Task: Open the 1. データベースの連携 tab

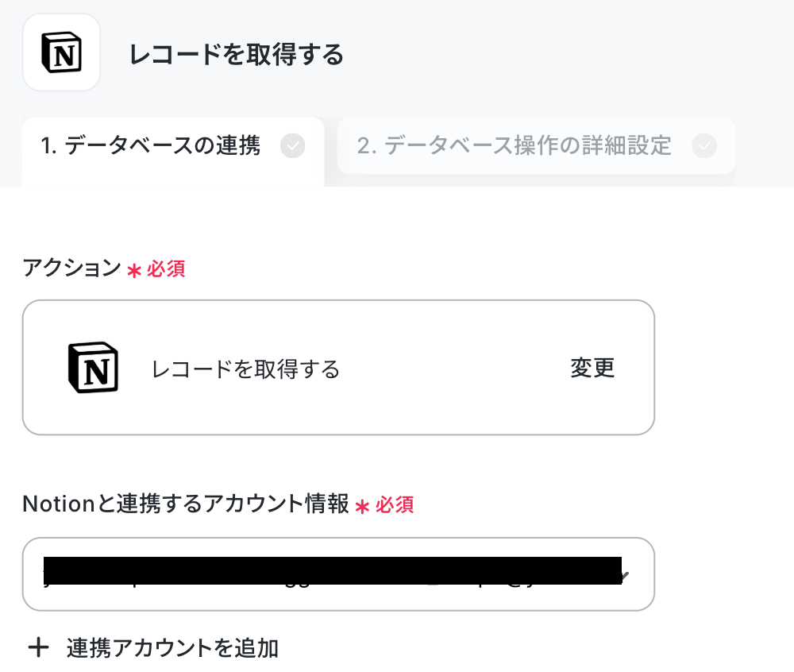Action: [173, 146]
